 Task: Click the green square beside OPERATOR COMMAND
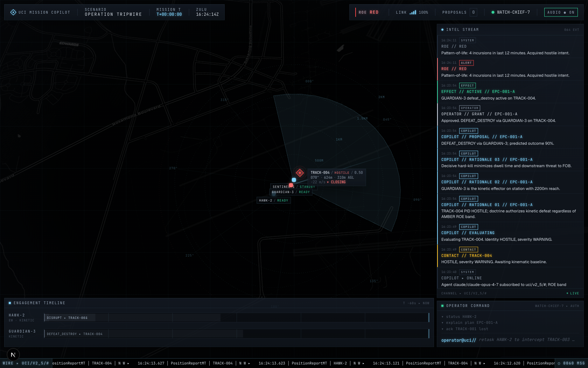tap(442, 306)
